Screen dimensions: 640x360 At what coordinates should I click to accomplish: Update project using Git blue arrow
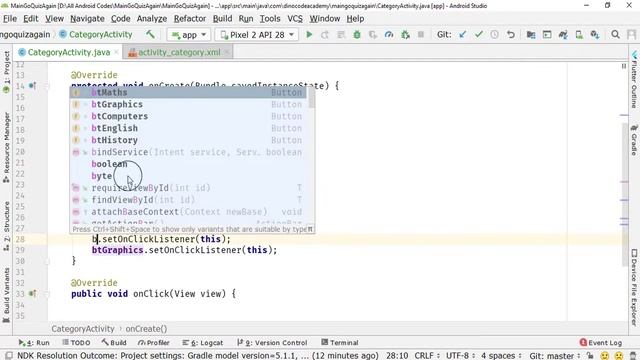[462, 35]
